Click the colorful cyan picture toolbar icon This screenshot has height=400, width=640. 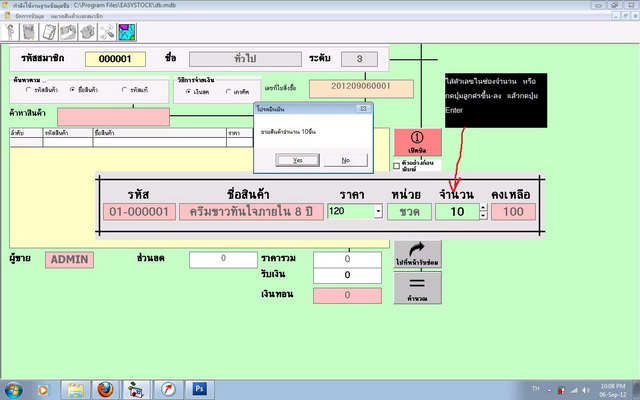click(x=126, y=32)
